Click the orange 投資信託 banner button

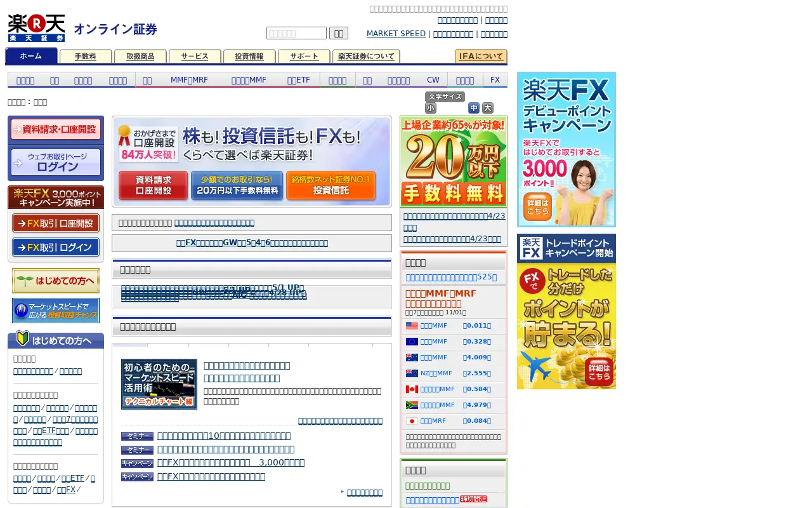pos(331,186)
